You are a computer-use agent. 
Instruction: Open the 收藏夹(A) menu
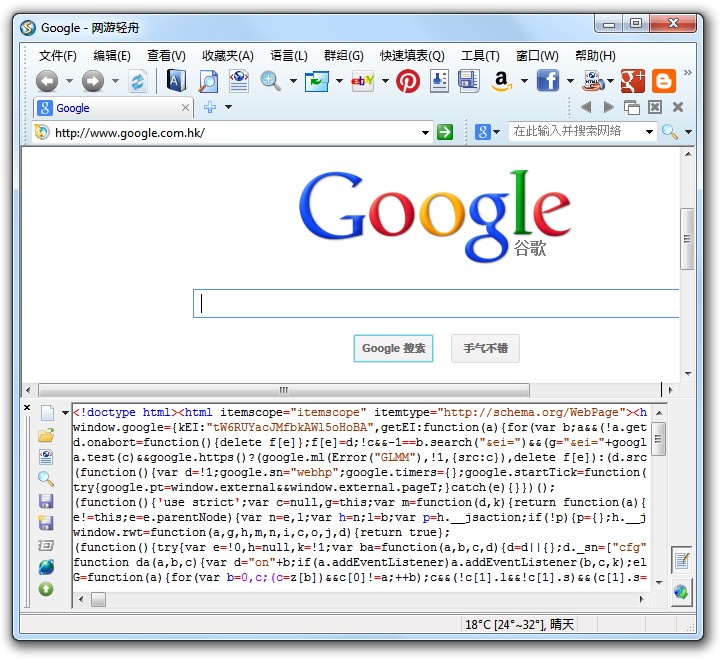pyautogui.click(x=228, y=56)
